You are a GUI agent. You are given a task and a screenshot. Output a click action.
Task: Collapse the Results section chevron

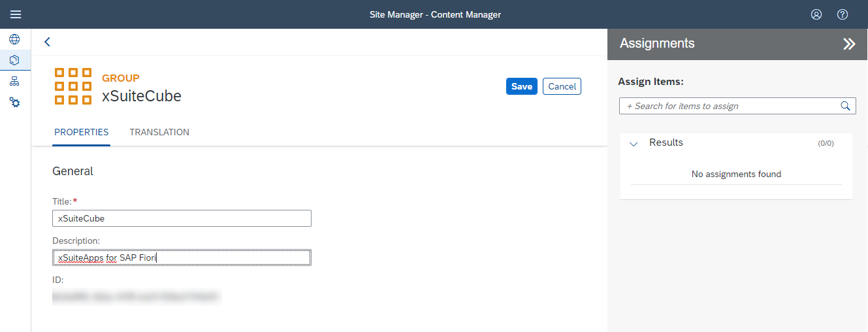click(633, 144)
